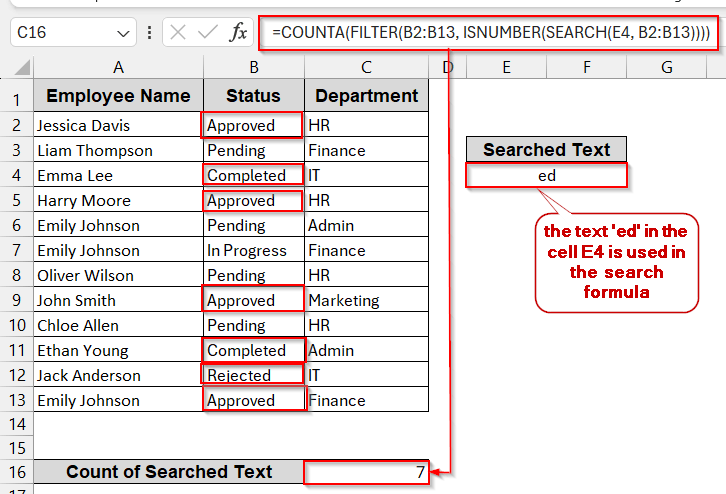Click the Insert Function fx icon

tap(238, 33)
